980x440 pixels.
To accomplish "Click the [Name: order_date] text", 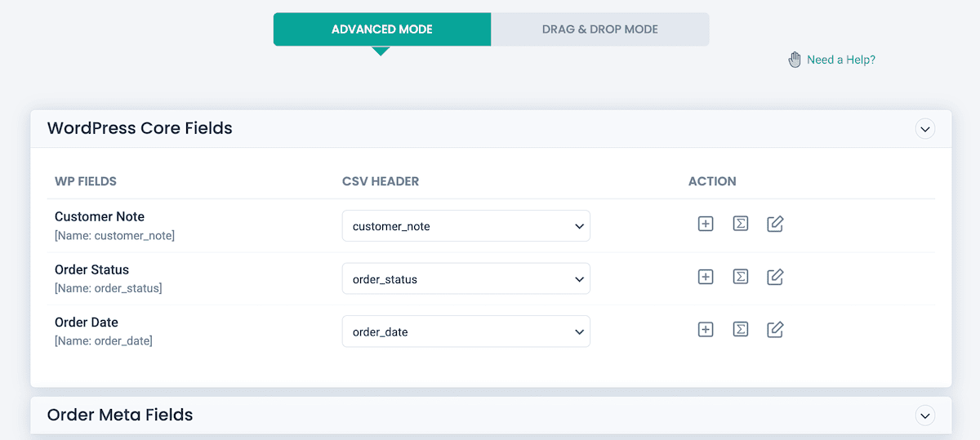I will (x=104, y=341).
